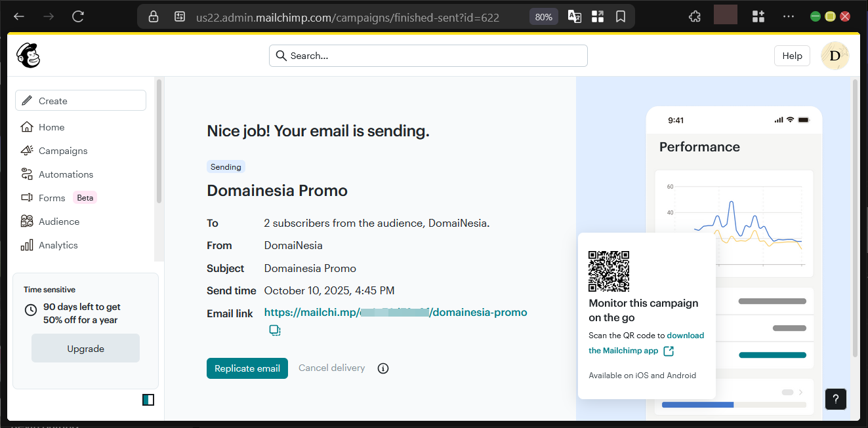Open the help question mark bubble
The width and height of the screenshot is (868, 428).
pyautogui.click(x=835, y=399)
